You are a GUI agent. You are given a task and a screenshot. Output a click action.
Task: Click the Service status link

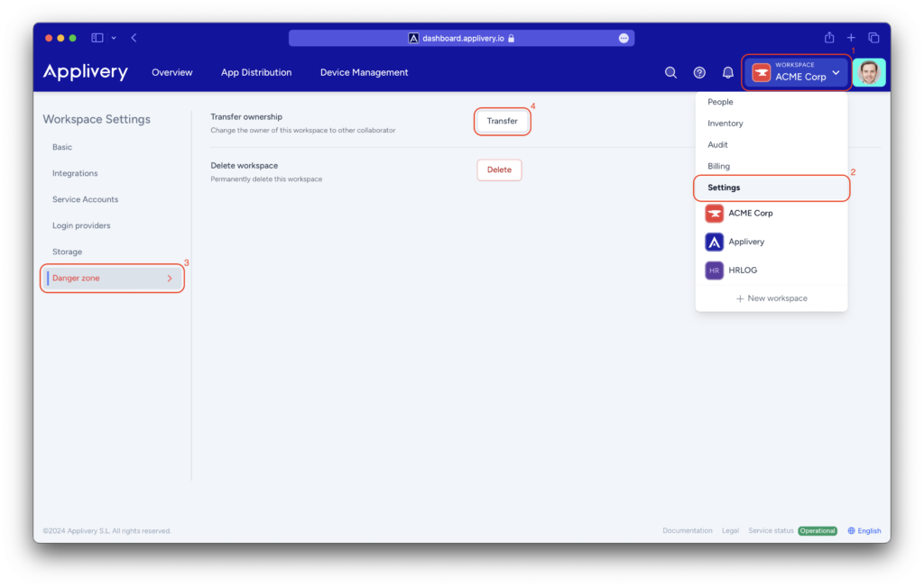coord(771,530)
